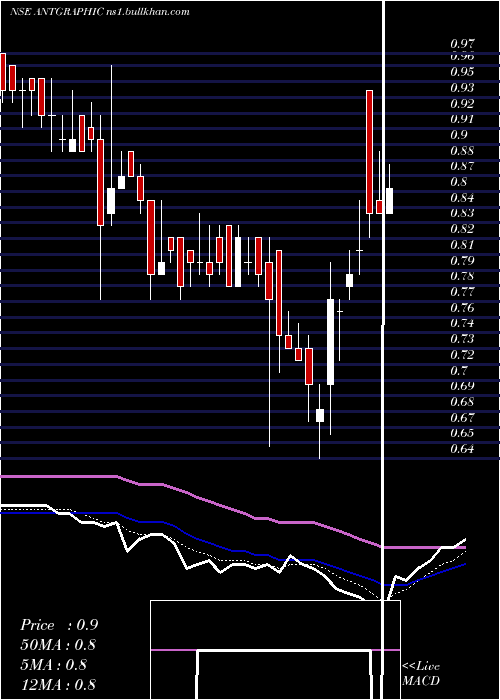Click the 0.87 price axis label
The height and width of the screenshot is (700, 500).
click(462, 166)
